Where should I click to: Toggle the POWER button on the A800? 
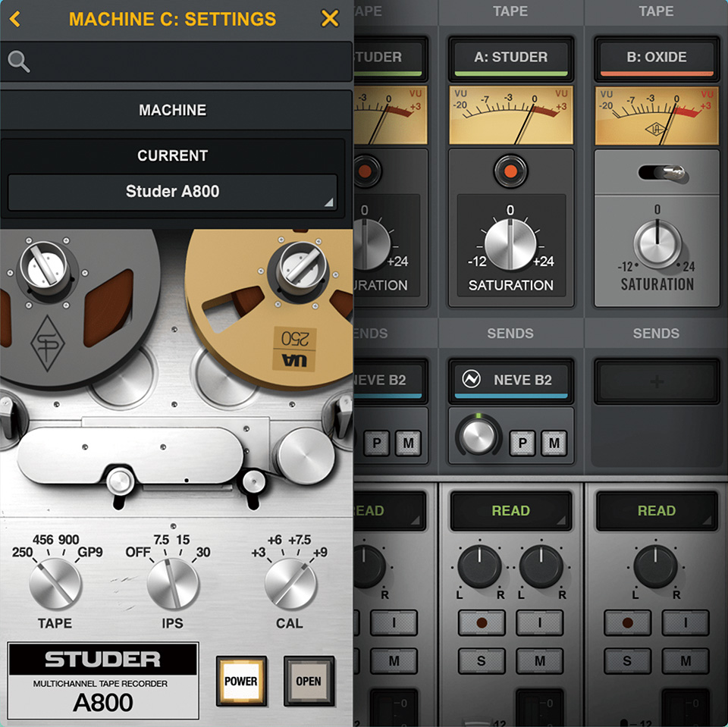click(x=241, y=681)
